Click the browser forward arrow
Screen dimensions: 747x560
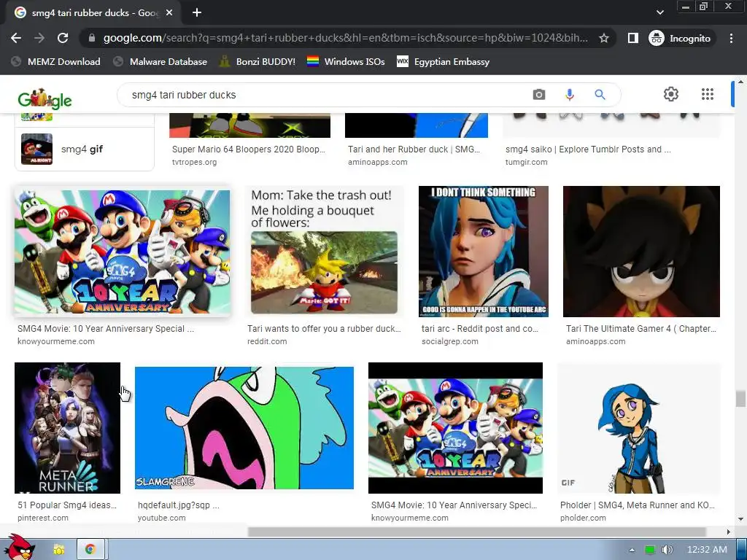(39, 38)
